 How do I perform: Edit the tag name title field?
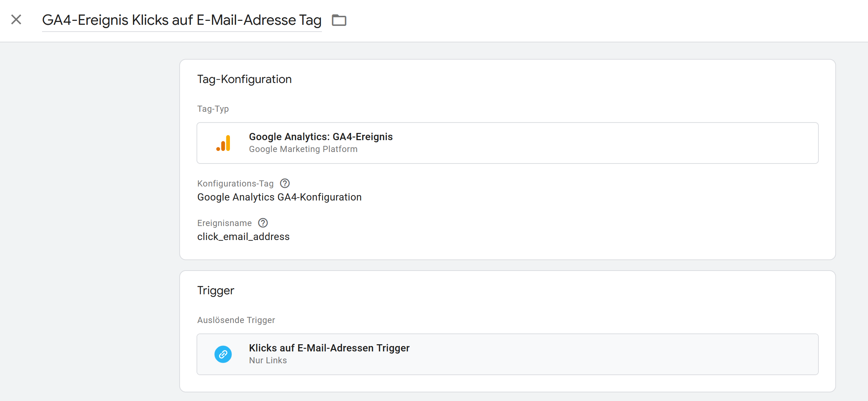point(182,20)
